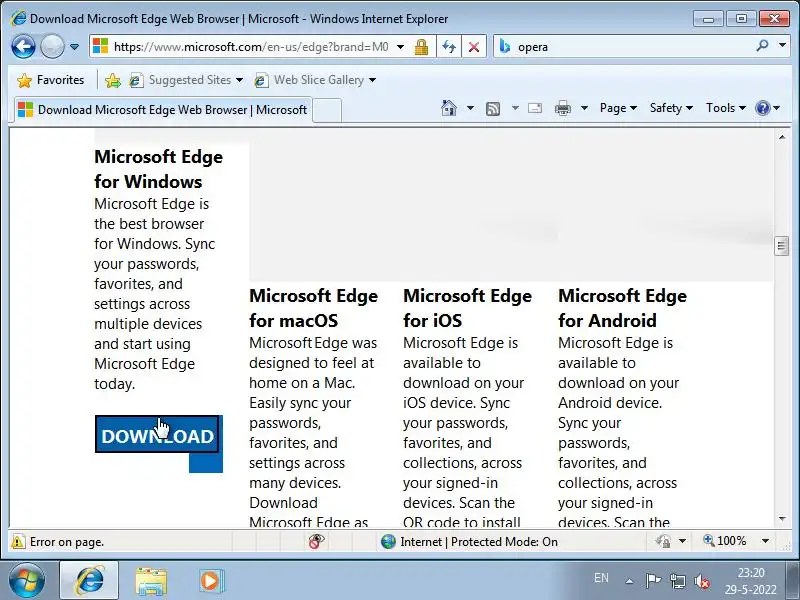This screenshot has height=600, width=800.
Task: Open a new blank tab
Action: pyautogui.click(x=327, y=110)
